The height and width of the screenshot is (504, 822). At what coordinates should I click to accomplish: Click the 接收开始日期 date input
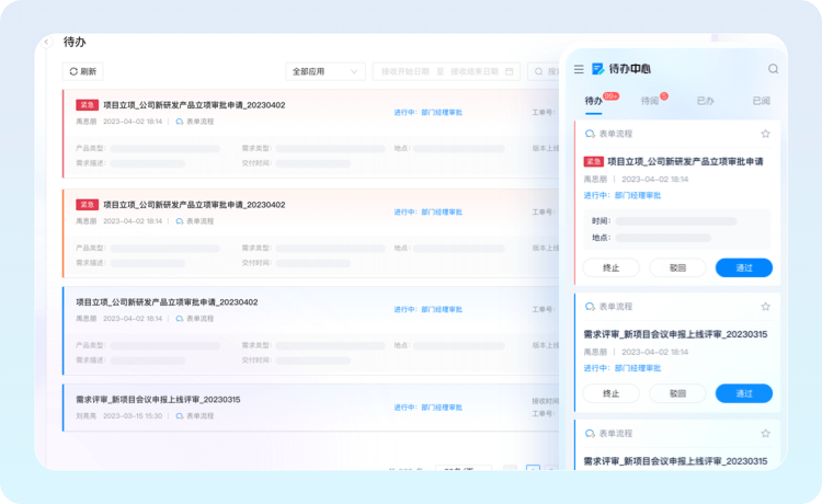pyautogui.click(x=406, y=72)
